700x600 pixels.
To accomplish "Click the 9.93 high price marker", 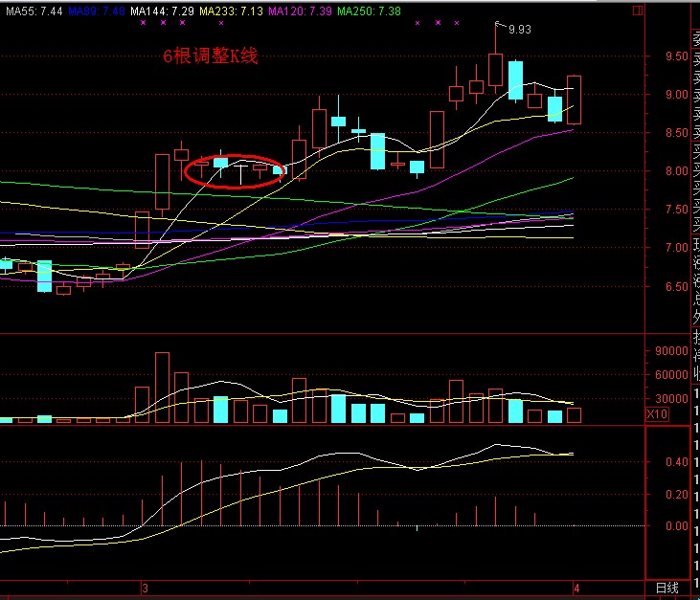I will (519, 30).
